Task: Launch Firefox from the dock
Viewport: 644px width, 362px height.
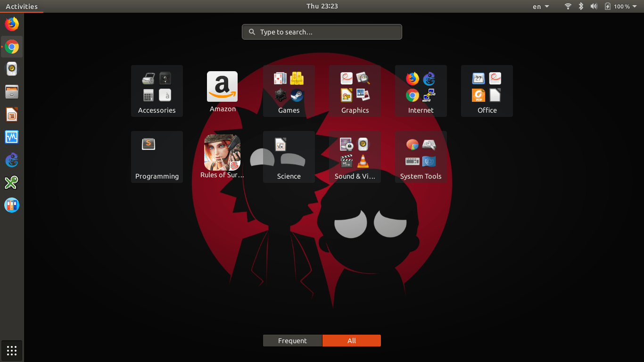Action: click(x=12, y=24)
